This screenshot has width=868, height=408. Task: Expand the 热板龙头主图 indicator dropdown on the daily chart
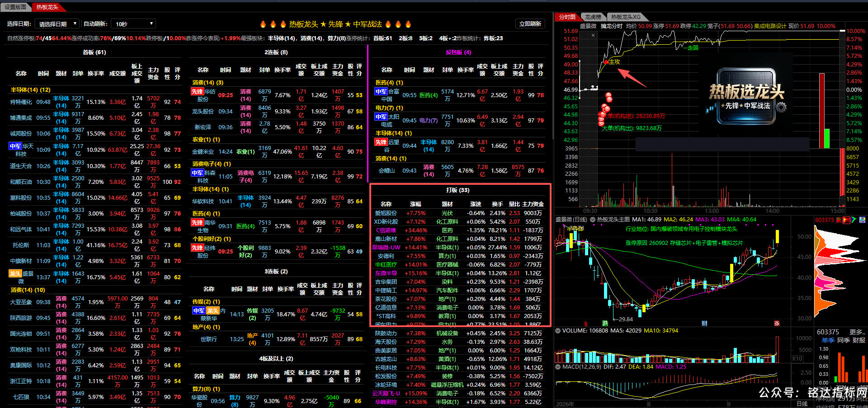tap(593, 220)
